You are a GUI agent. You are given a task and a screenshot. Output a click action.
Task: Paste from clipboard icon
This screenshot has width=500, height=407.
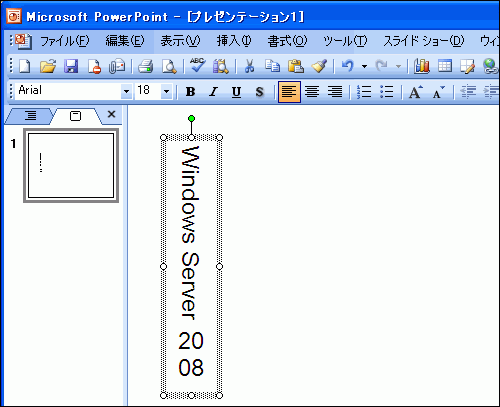click(x=296, y=66)
